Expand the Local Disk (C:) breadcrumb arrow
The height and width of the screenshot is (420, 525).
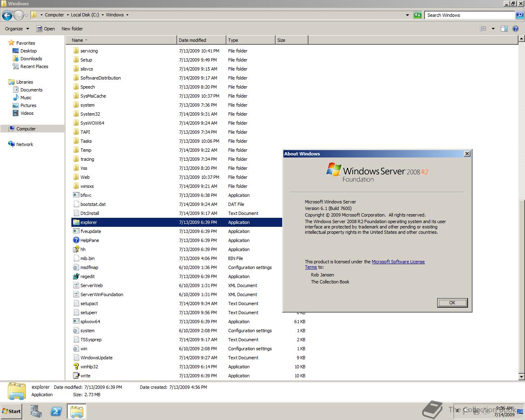(x=103, y=15)
